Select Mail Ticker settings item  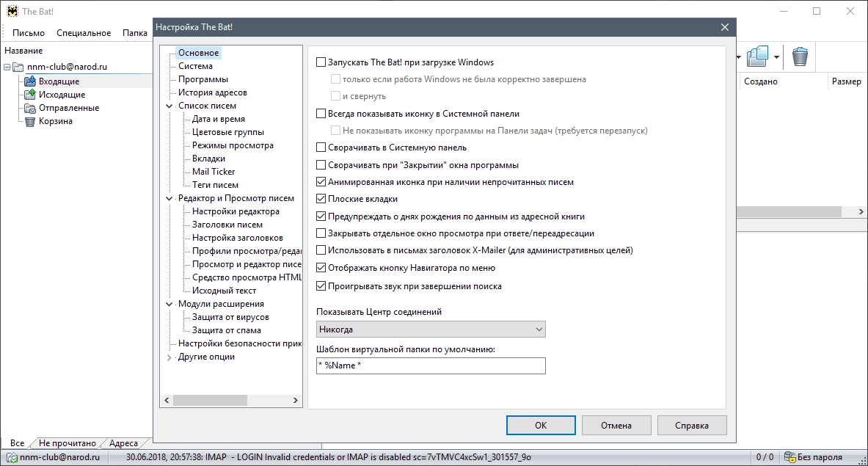coord(214,172)
